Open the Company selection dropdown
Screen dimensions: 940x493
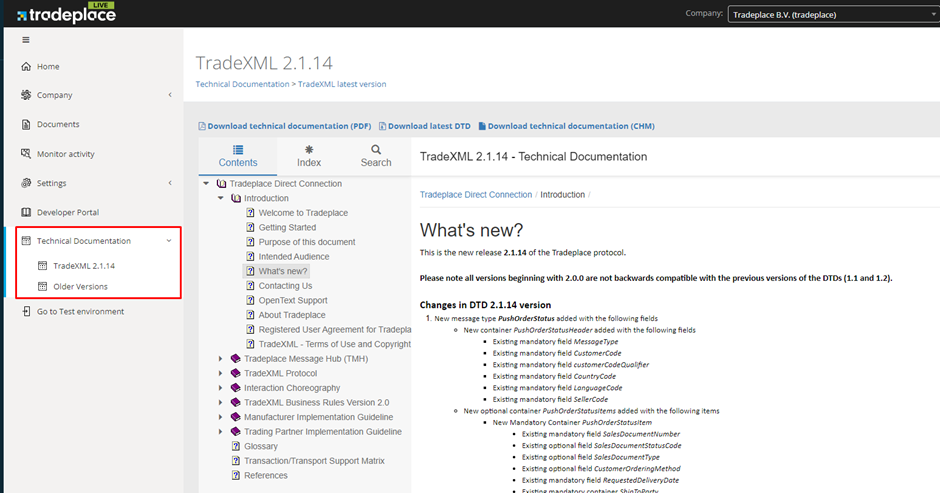(x=829, y=14)
